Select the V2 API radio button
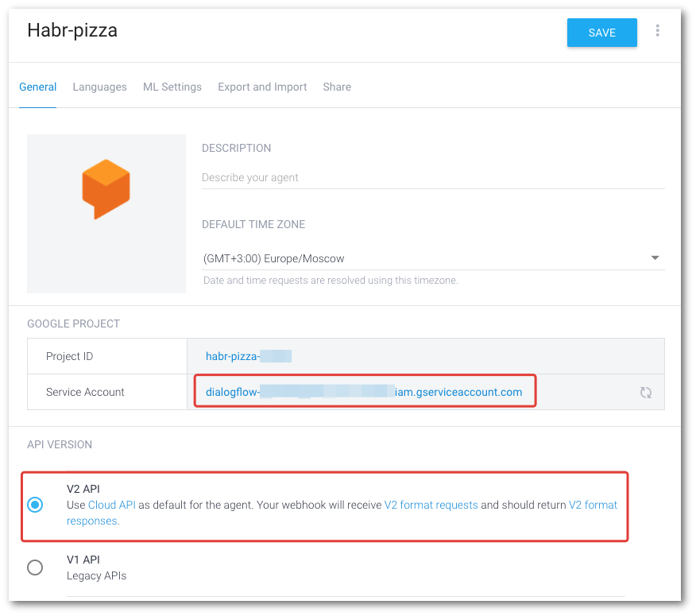Viewport: 696px width, 616px height. click(35, 505)
